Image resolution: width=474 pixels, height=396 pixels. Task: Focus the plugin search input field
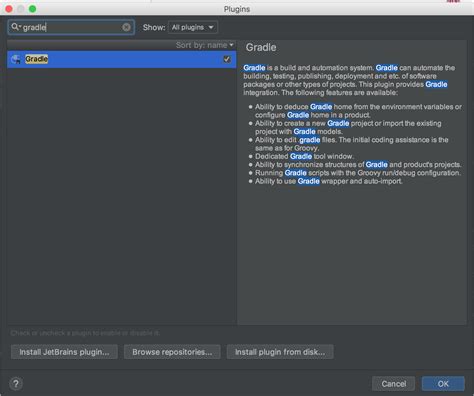point(71,27)
